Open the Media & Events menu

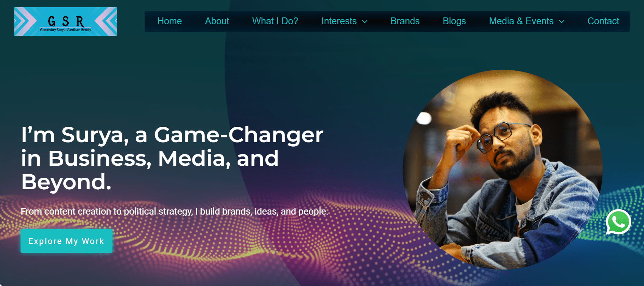[x=521, y=21]
